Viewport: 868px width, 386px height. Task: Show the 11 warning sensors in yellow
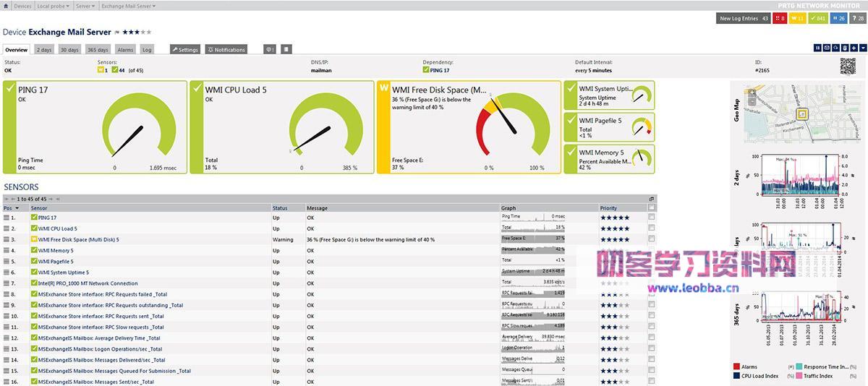point(798,18)
